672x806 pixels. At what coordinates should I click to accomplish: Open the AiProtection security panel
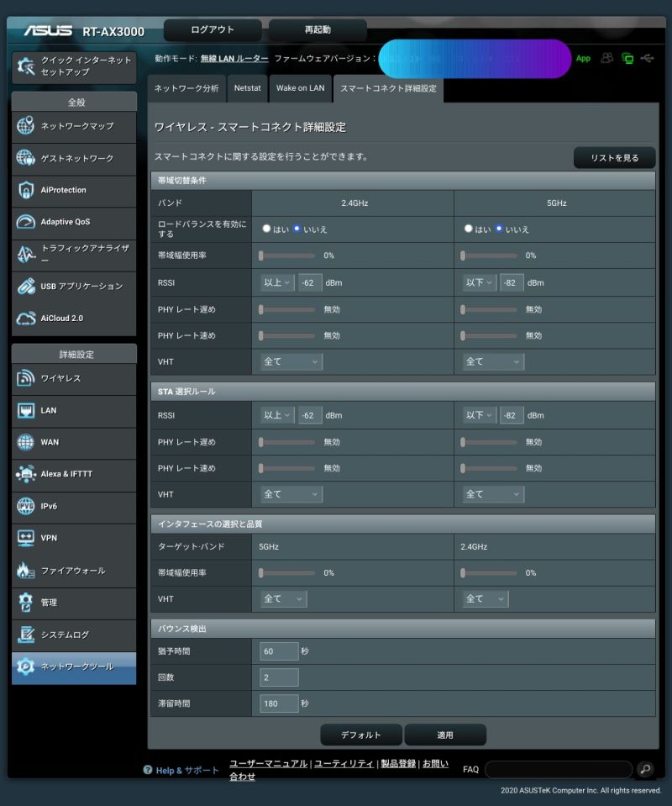pos(74,191)
